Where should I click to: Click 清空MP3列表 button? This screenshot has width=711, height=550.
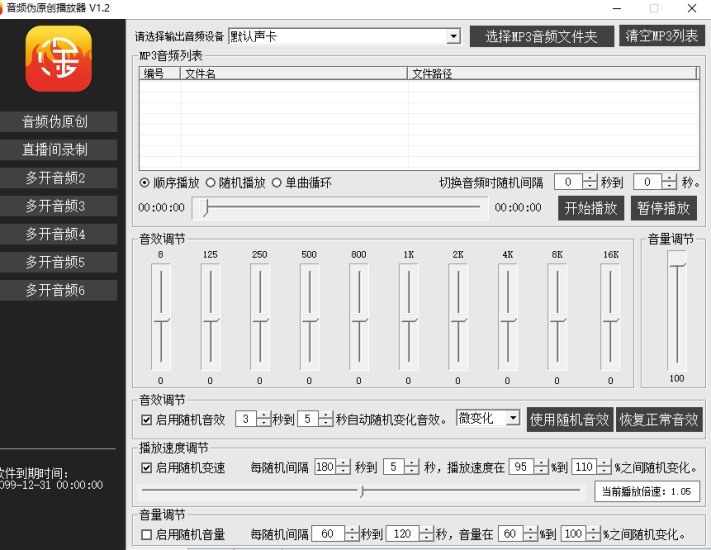(662, 36)
